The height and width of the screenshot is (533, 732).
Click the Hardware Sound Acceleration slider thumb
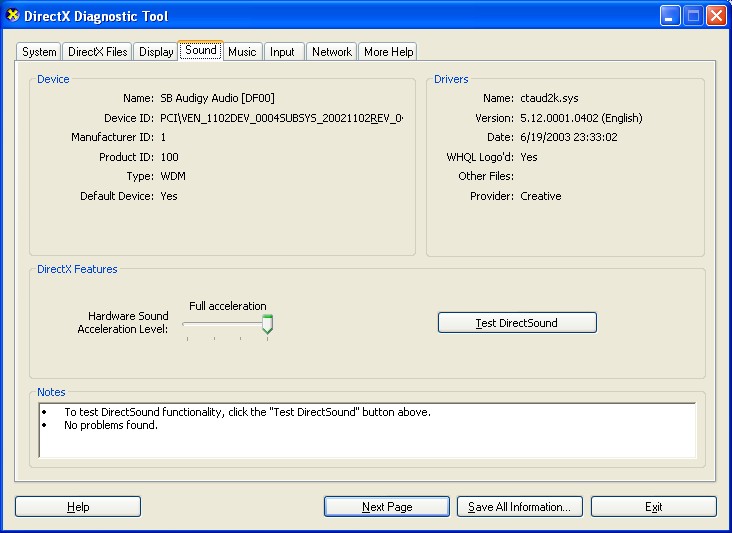click(x=267, y=324)
